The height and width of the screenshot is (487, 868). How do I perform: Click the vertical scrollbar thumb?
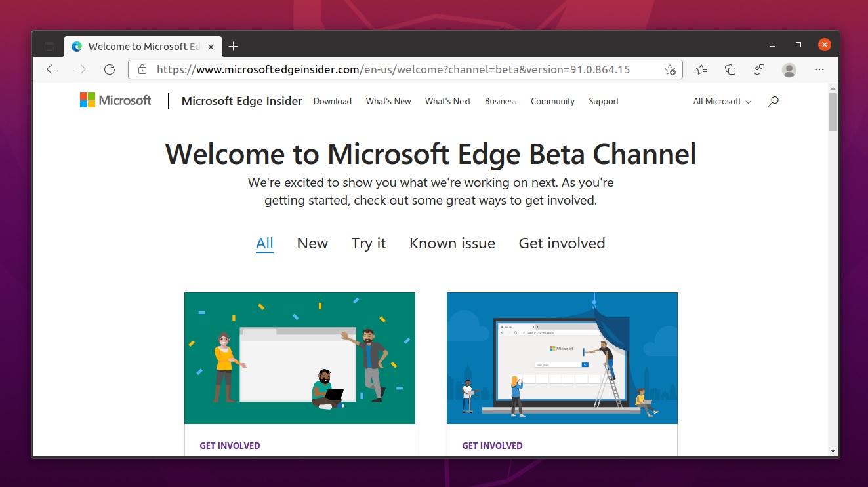coord(833,112)
